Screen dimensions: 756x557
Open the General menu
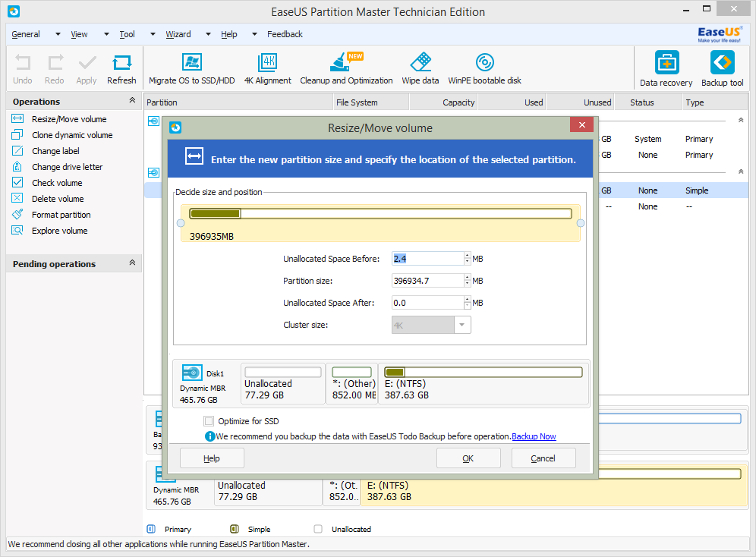pos(26,34)
